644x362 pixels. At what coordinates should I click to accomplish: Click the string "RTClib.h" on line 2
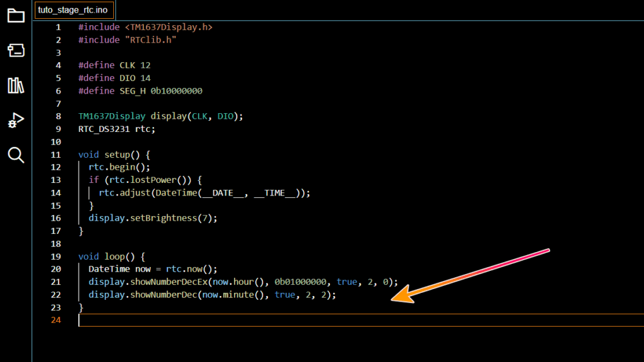click(150, 40)
